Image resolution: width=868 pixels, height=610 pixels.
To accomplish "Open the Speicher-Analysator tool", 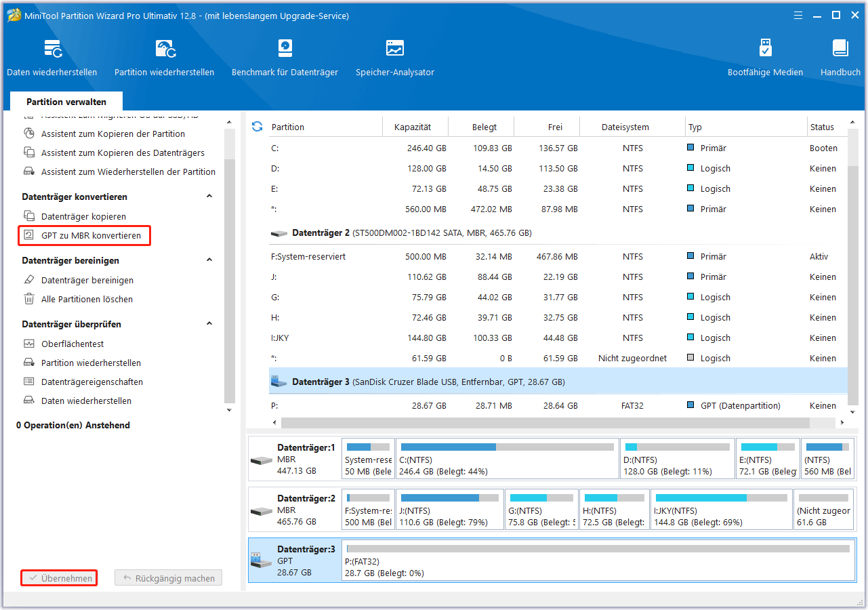I will [x=395, y=58].
